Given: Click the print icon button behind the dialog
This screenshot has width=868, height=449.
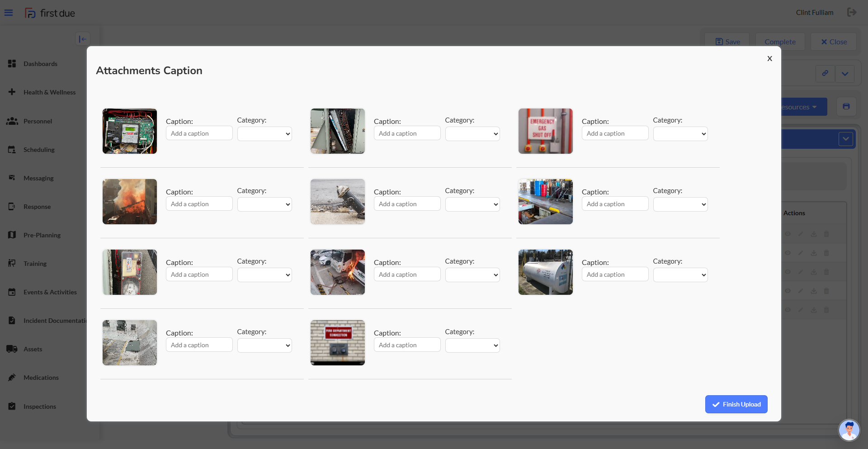Looking at the screenshot, I should (x=846, y=107).
